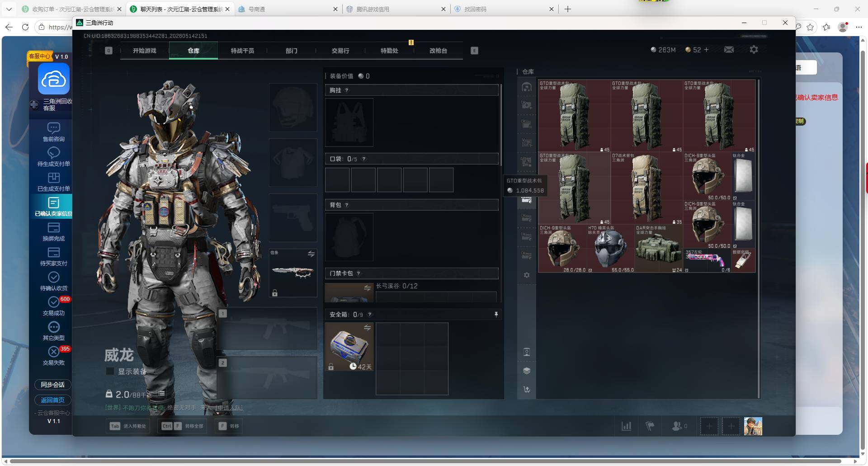Open the game settings gear icon

click(x=754, y=50)
